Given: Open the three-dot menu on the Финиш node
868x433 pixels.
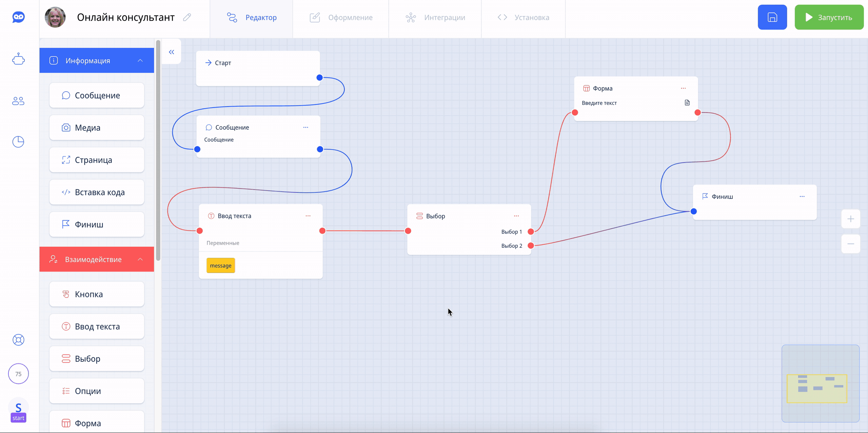Looking at the screenshot, I should click(x=802, y=196).
